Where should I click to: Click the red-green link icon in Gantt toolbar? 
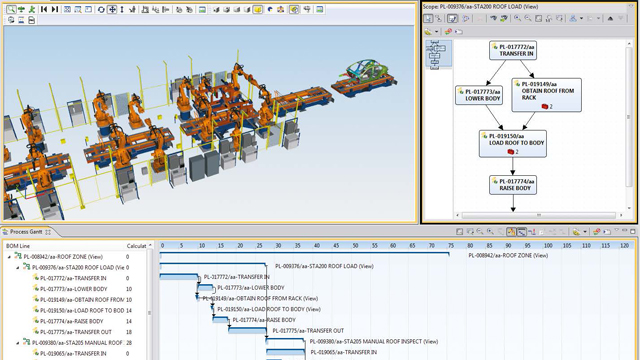point(596,232)
